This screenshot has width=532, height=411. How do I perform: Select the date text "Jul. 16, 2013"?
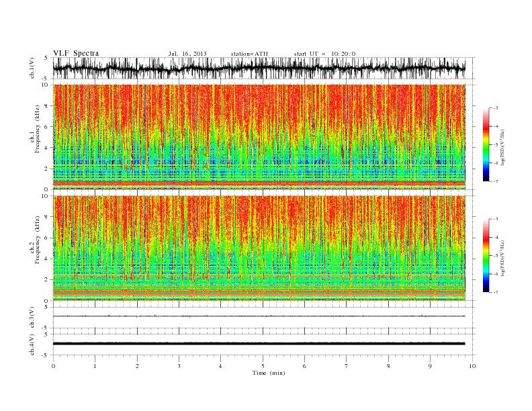[x=187, y=54]
